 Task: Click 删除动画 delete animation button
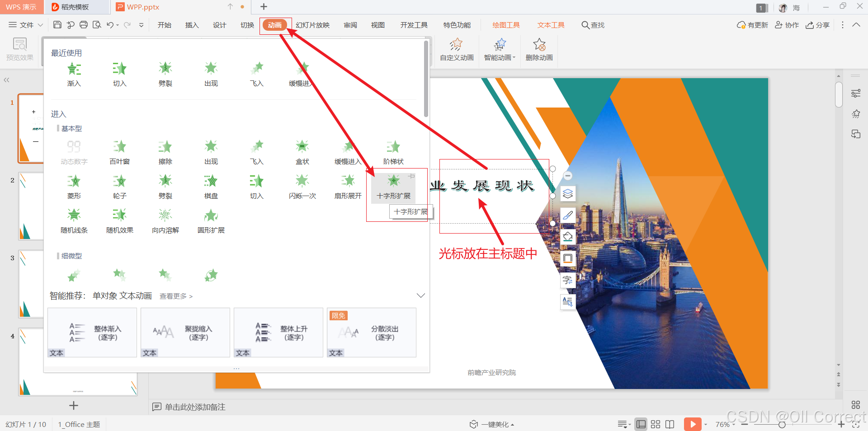tap(539, 50)
